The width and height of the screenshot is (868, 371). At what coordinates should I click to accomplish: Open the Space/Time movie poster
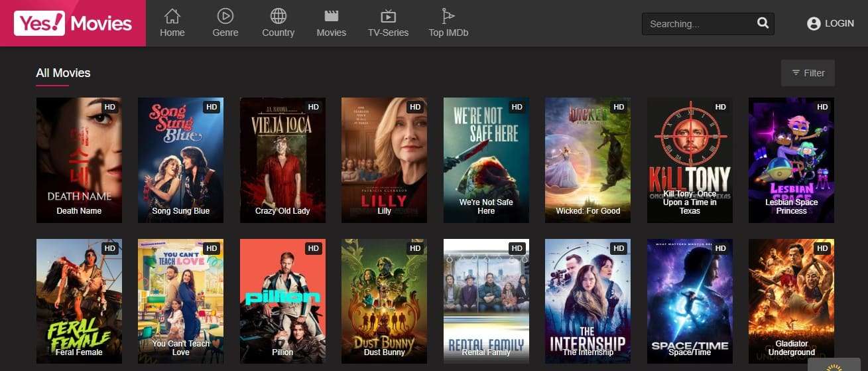[x=690, y=301]
